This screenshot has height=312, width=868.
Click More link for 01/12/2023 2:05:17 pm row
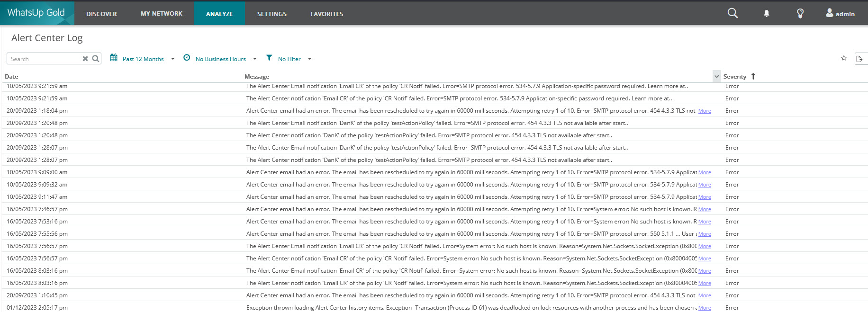705,308
